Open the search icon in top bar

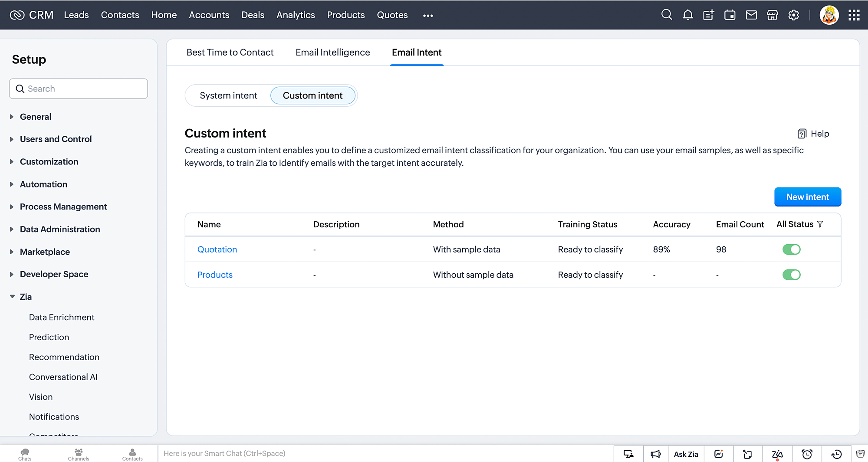point(666,15)
